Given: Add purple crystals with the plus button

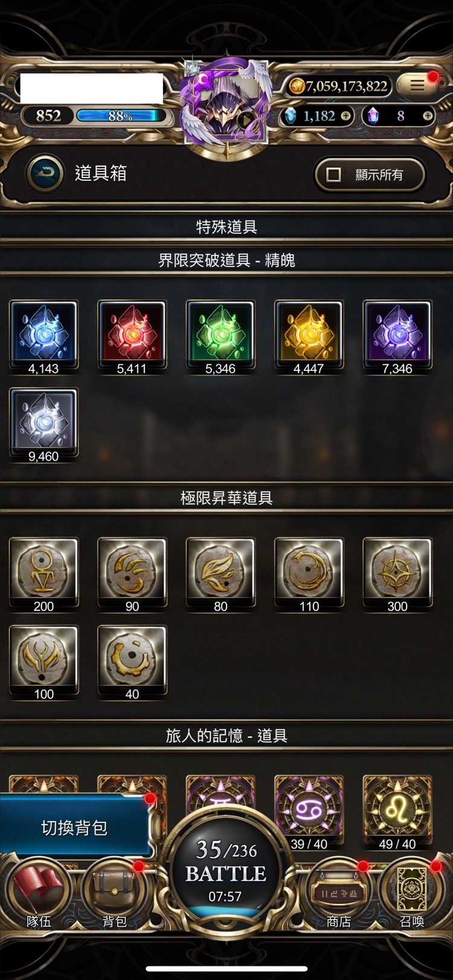Looking at the screenshot, I should pyautogui.click(x=428, y=115).
